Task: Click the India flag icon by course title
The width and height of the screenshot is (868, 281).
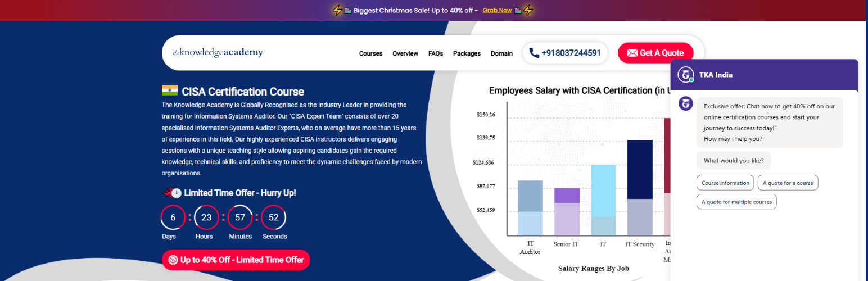Action: 169,91
